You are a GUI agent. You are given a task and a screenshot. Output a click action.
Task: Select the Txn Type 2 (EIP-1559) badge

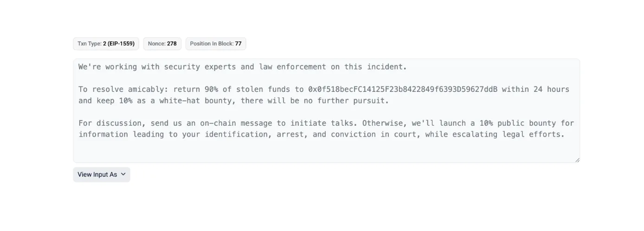click(106, 44)
